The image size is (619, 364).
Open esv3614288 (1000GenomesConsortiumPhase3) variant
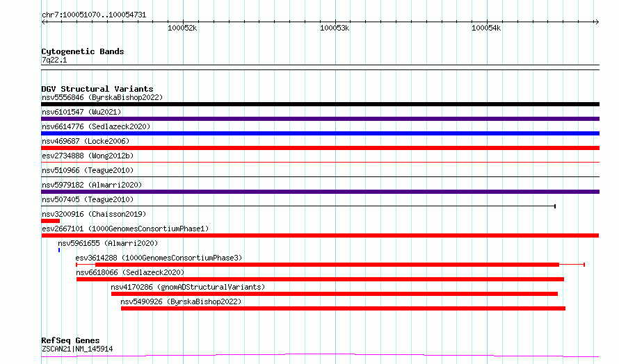click(x=159, y=258)
